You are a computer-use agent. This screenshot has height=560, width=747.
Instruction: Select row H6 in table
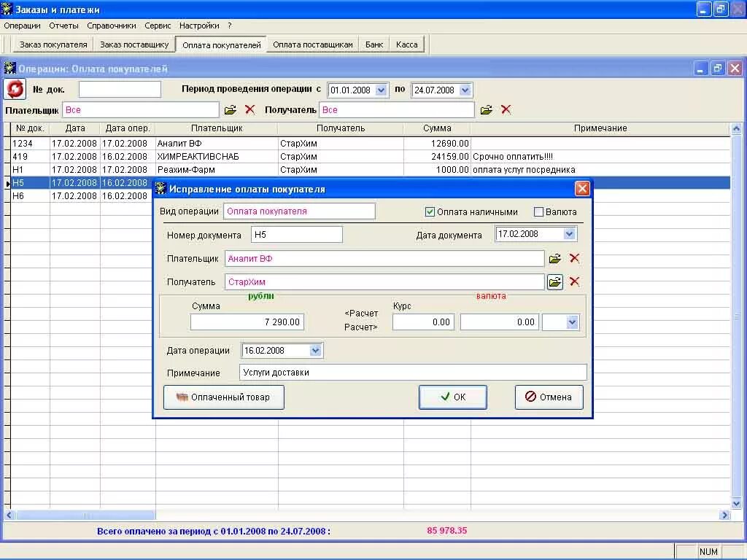(x=81, y=195)
